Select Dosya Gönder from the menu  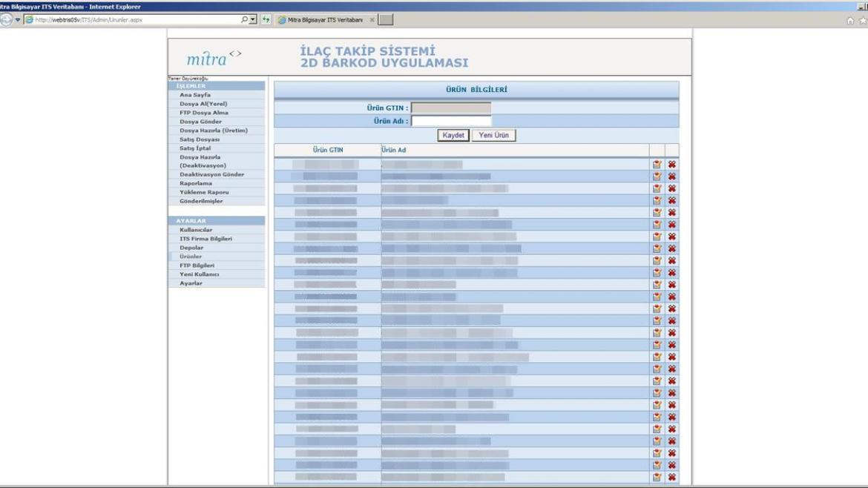pyautogui.click(x=200, y=121)
